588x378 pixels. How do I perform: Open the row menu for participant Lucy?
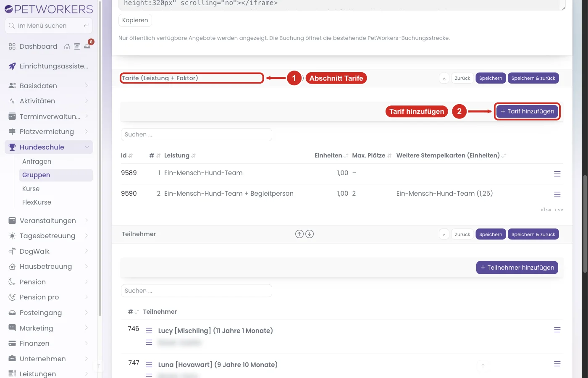pos(557,330)
